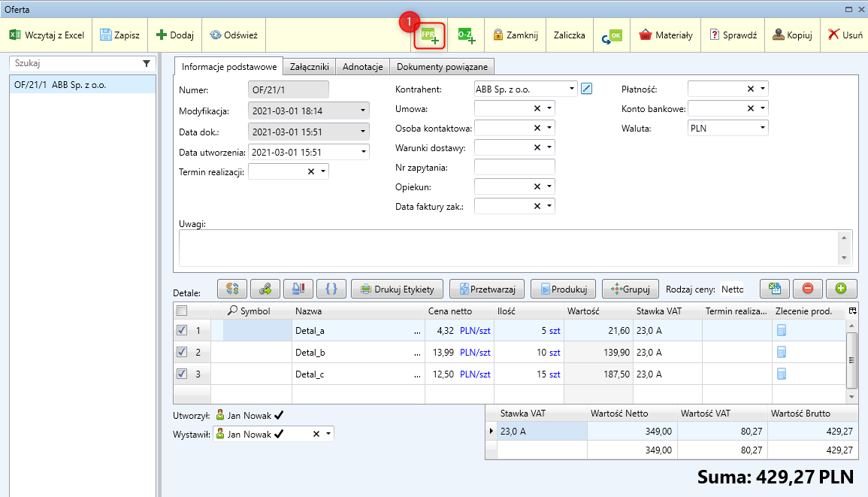868x497 pixels.
Task: Add a row with green plus icon
Action: click(x=841, y=288)
